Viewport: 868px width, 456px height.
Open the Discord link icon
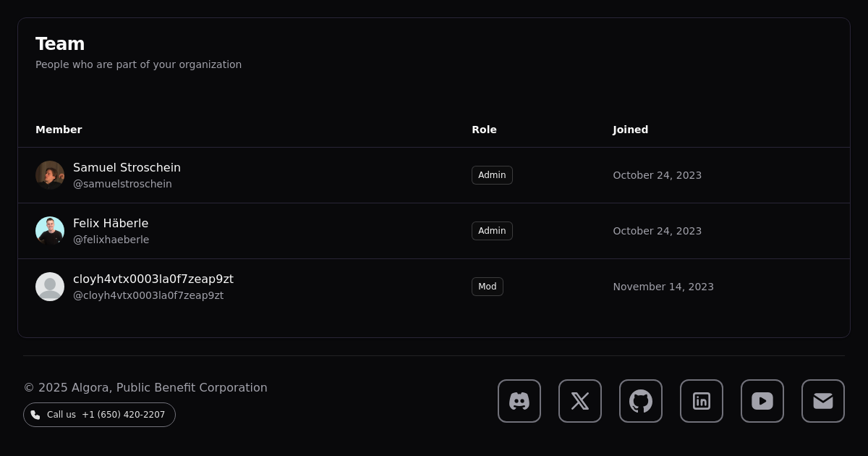[x=519, y=401]
